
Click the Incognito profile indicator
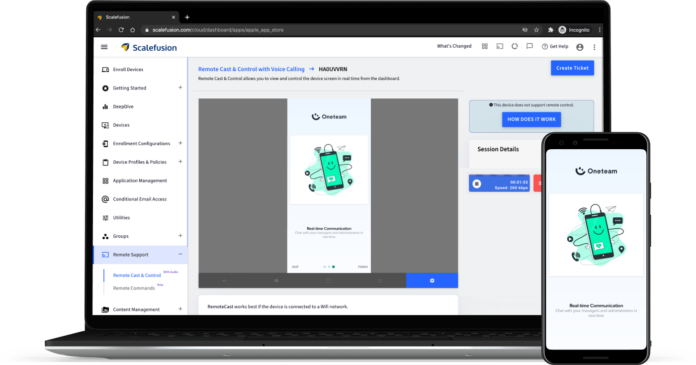click(x=574, y=30)
